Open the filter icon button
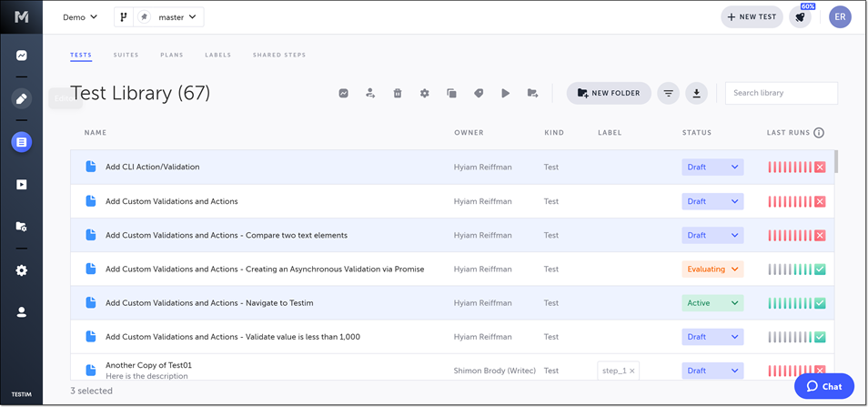Image resolution: width=868 pixels, height=407 pixels. (668, 93)
